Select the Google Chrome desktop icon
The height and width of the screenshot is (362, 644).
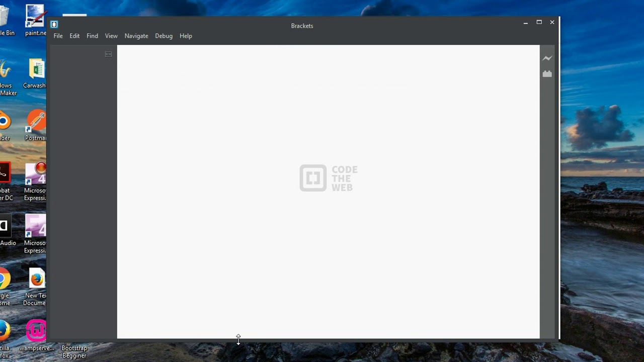pyautogui.click(x=5, y=288)
